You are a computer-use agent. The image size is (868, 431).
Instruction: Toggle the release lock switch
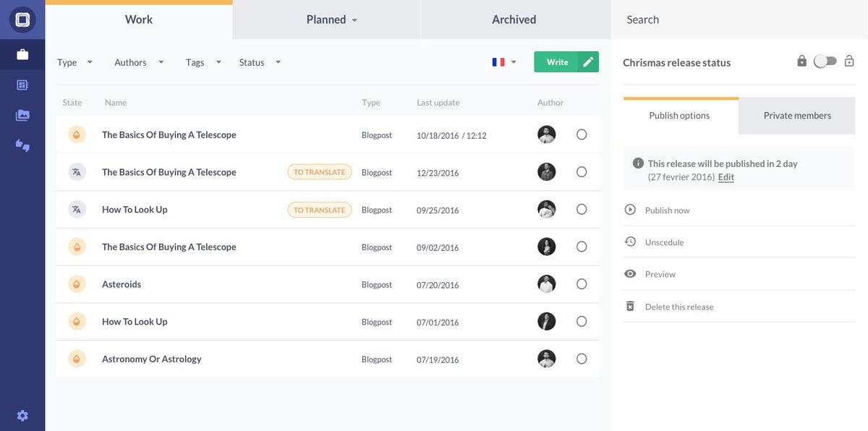pos(825,61)
